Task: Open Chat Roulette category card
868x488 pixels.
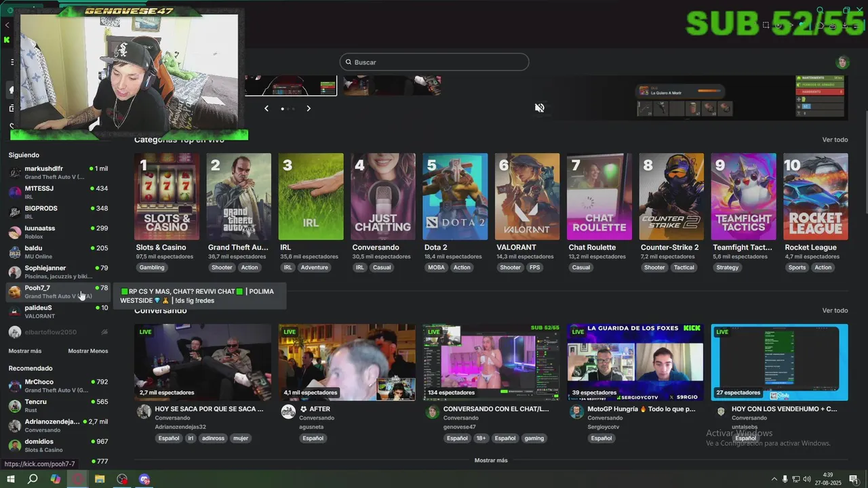Action: point(599,197)
